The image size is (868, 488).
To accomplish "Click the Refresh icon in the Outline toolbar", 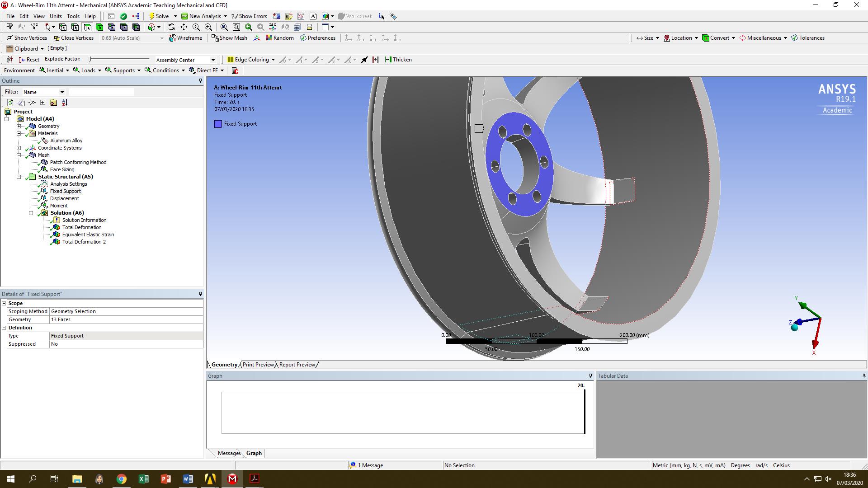I will [10, 103].
